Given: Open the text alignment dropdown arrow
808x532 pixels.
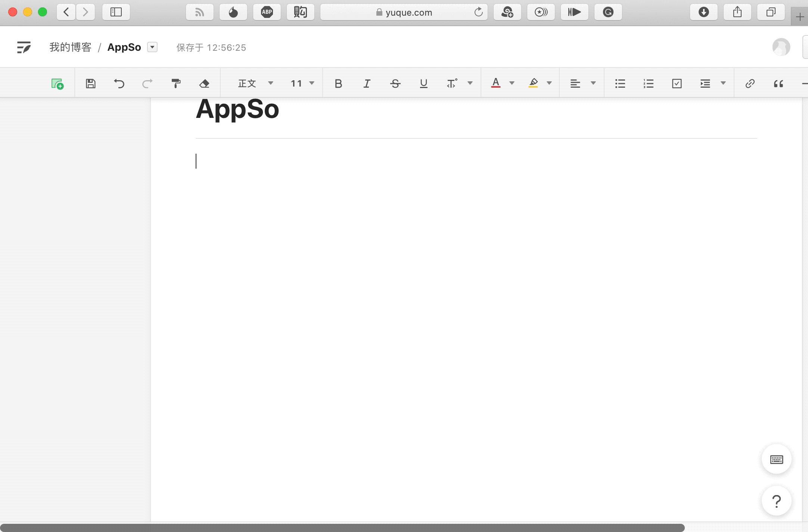Looking at the screenshot, I should pos(593,83).
